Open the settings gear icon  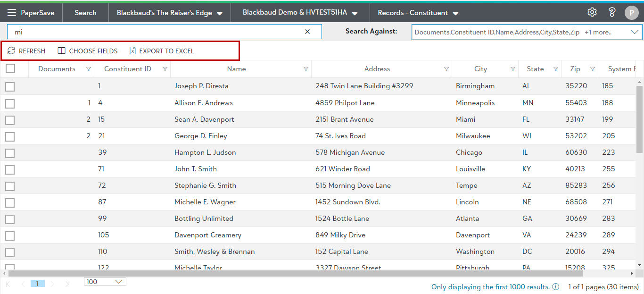pos(592,13)
